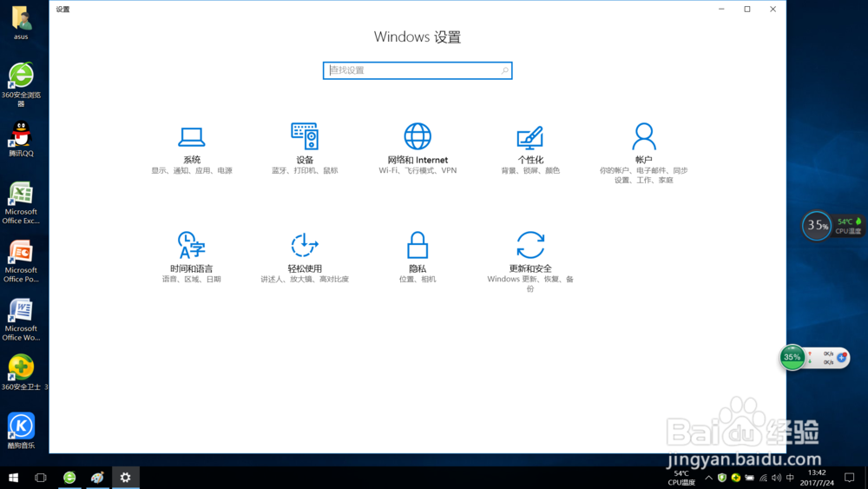This screenshot has height=489, width=868.
Task: Open the 设备 (Devices) settings category
Action: (x=305, y=149)
